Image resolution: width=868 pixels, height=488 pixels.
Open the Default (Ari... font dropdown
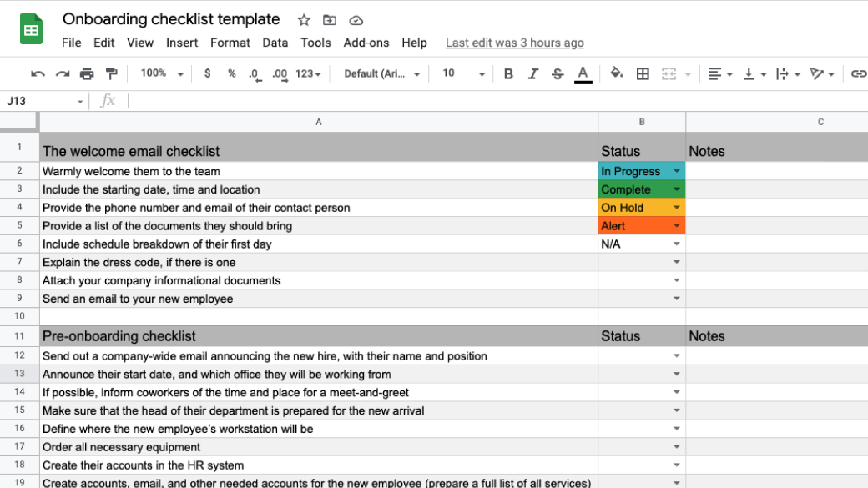(382, 73)
